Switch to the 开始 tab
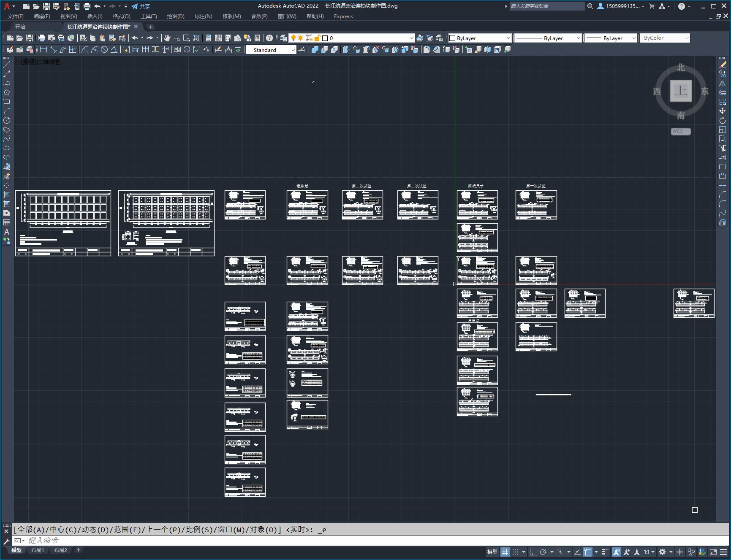 coord(20,27)
